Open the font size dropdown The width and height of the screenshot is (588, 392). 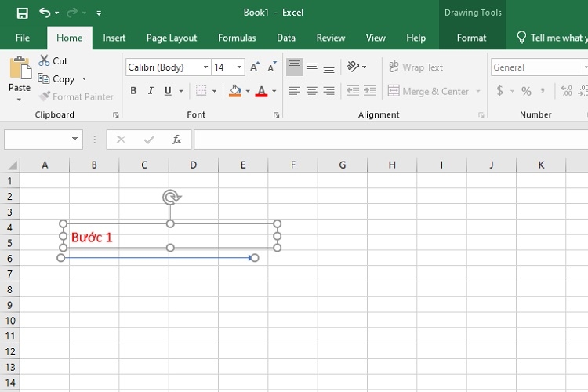pos(239,67)
